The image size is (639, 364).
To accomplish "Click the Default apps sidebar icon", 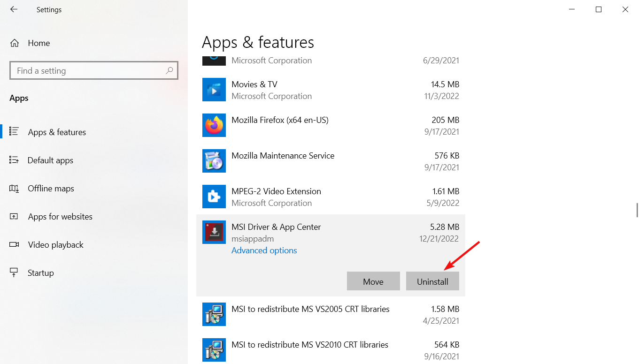I will click(14, 160).
